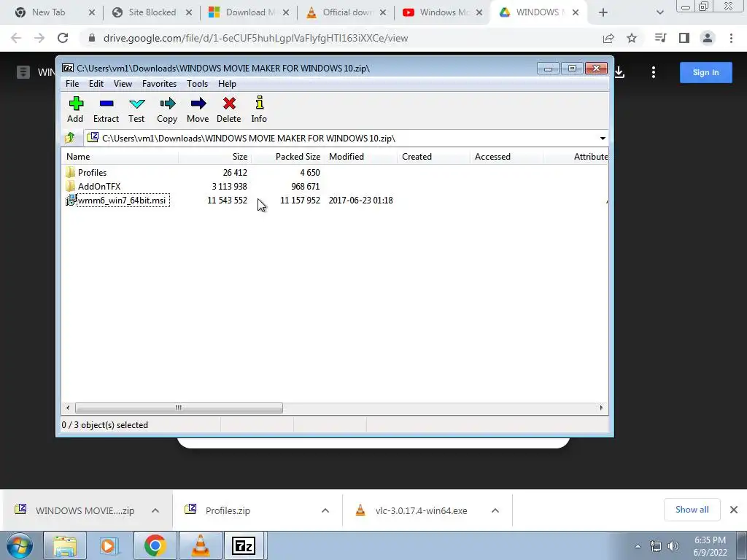Click the share page icon in address bar
This screenshot has height=560, width=747.
coord(608,38)
